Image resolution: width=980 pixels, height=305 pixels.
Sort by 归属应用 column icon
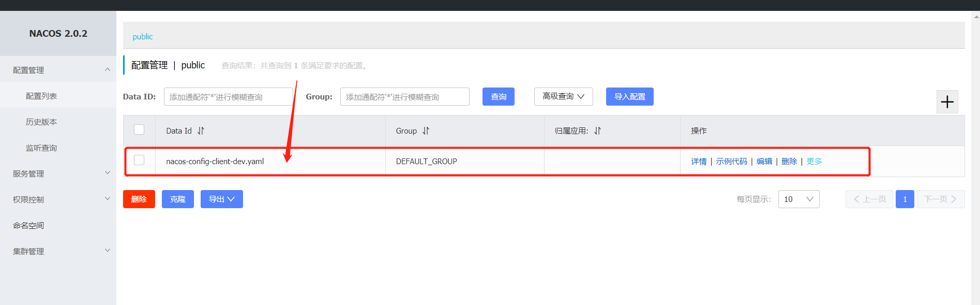pos(597,131)
